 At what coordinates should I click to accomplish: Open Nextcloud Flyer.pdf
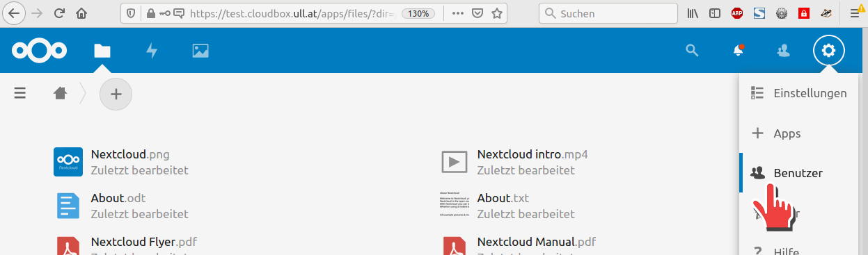(x=145, y=242)
